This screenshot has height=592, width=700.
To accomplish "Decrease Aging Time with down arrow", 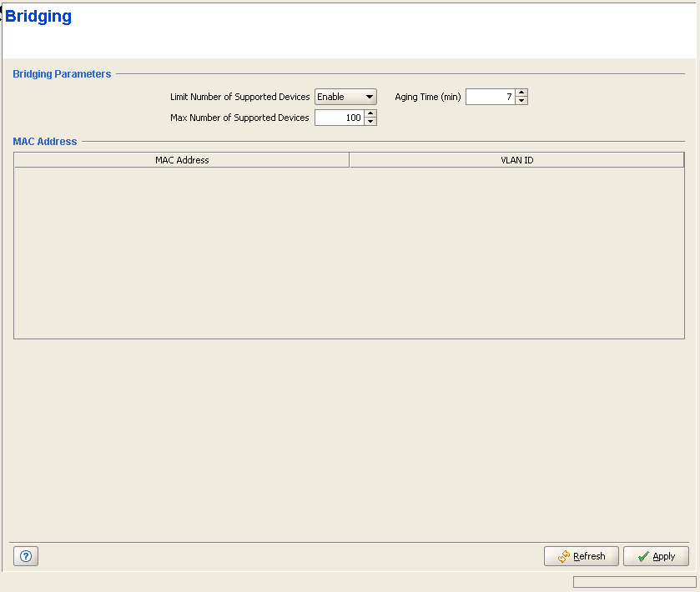I will [x=521, y=101].
